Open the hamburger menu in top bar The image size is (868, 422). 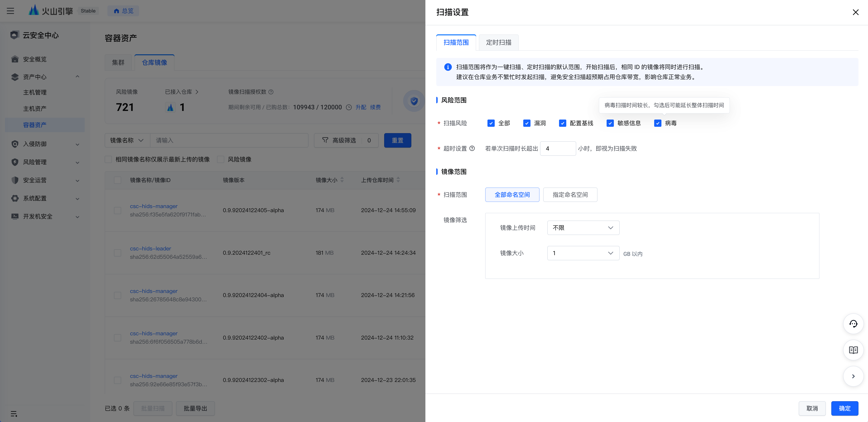point(10,11)
